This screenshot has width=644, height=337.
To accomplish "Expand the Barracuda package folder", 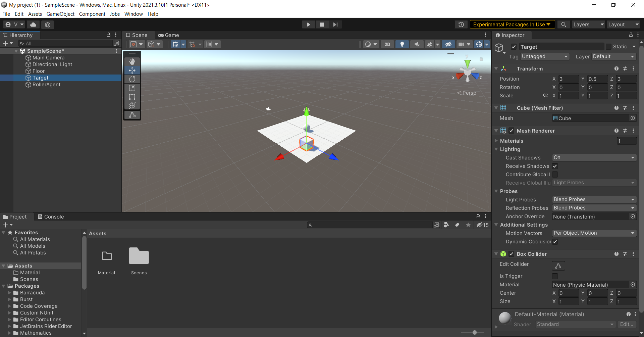I will (9, 293).
